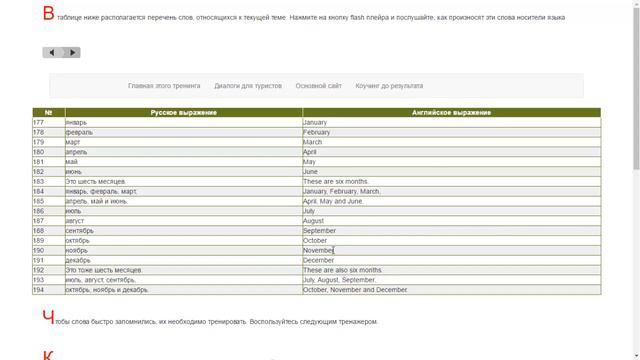Open the Диалоги для туристов link
Viewport: 640px width, 360px height.
pos(248,86)
